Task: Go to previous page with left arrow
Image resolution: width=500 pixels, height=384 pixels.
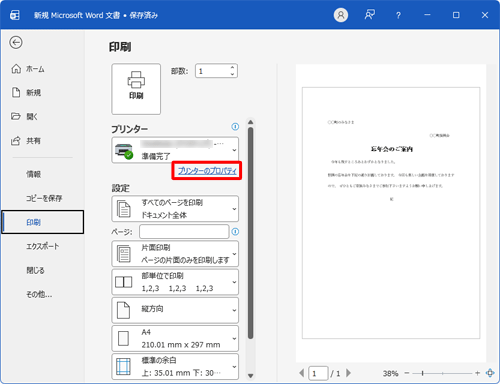Action: (x=302, y=373)
